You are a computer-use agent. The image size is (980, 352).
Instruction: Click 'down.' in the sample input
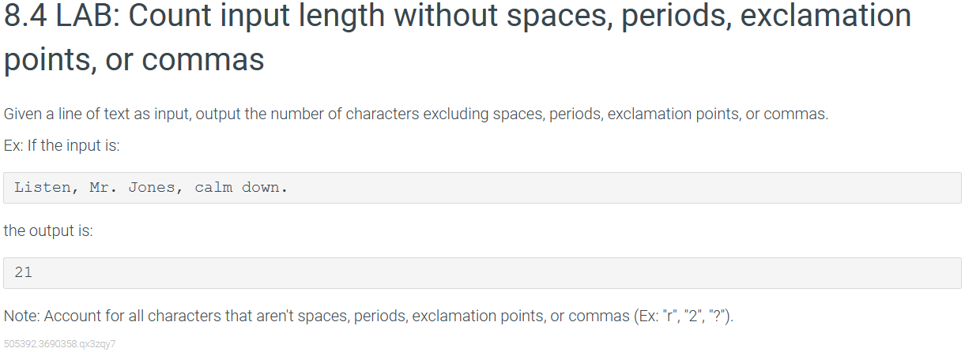tap(266, 188)
